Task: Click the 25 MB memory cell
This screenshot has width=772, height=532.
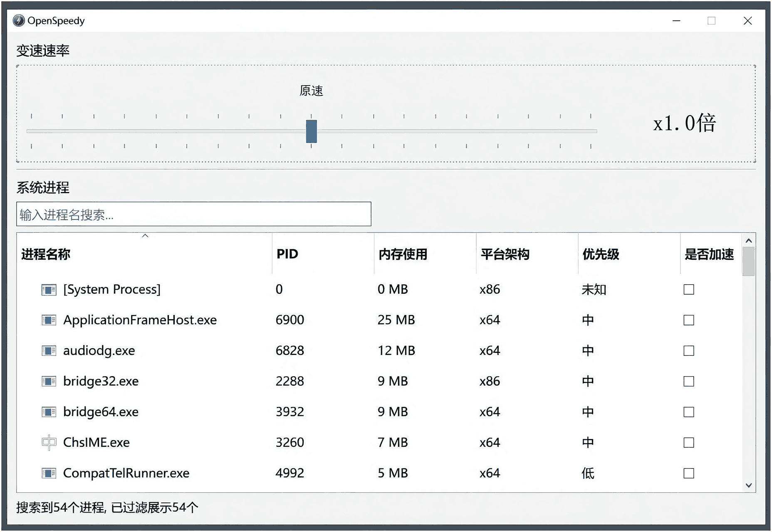Action: pyautogui.click(x=396, y=320)
